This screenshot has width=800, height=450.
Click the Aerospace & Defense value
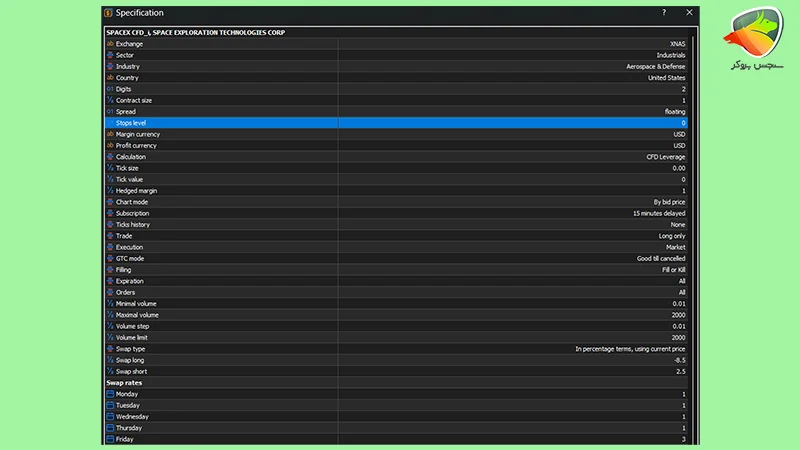point(656,66)
